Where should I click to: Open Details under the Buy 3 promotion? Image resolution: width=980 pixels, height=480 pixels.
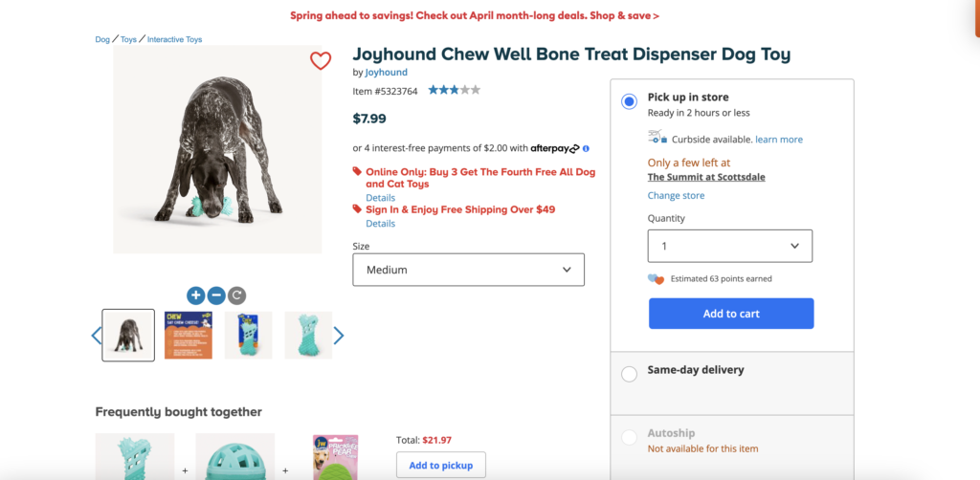pyautogui.click(x=380, y=198)
